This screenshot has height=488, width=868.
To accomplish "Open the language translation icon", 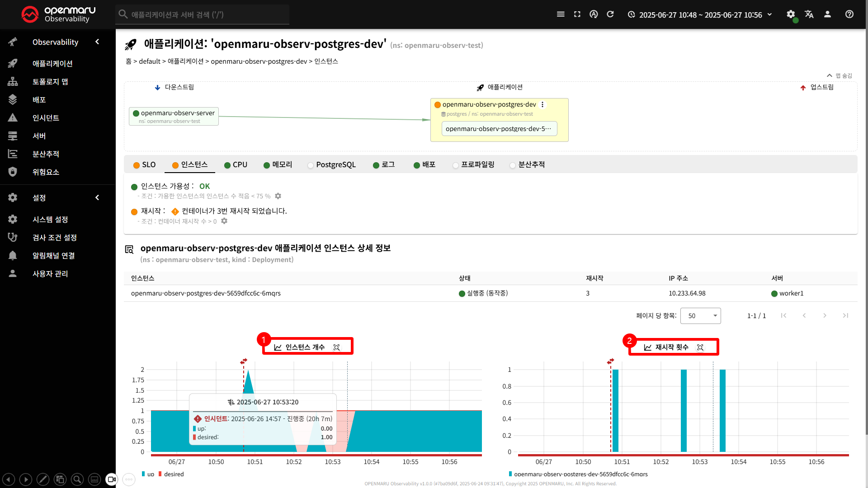I will click(809, 14).
